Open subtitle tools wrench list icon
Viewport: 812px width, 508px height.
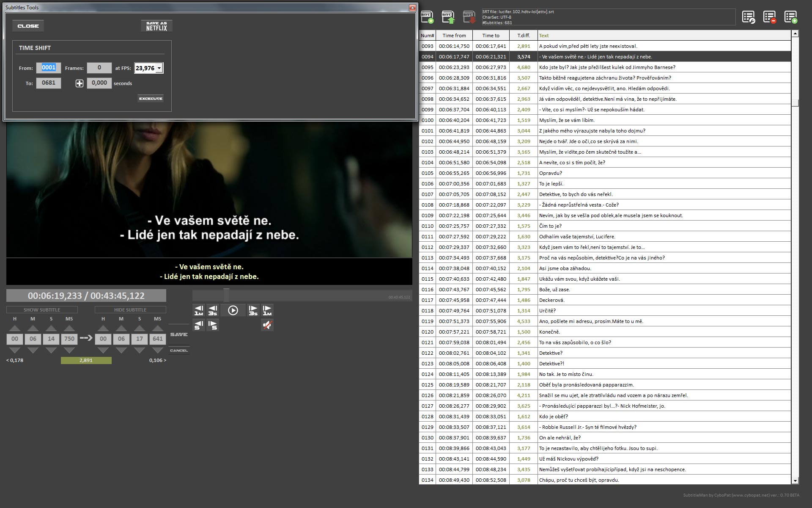point(748,17)
